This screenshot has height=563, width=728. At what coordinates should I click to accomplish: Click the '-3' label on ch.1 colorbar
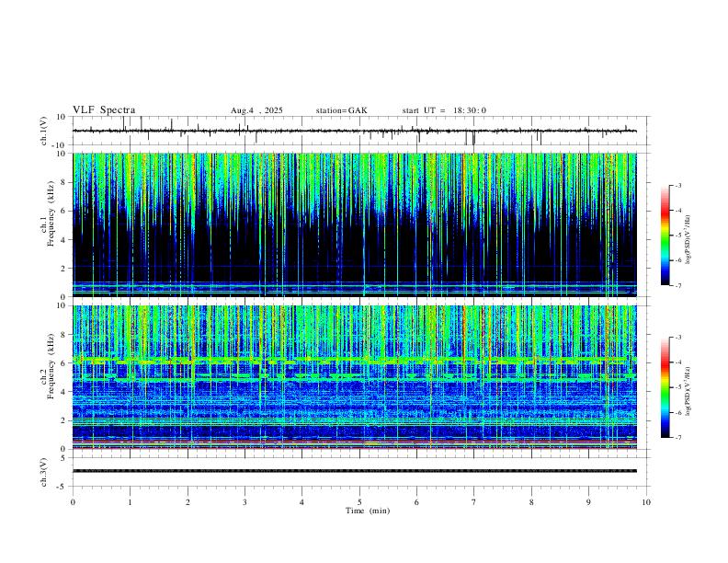click(x=677, y=185)
